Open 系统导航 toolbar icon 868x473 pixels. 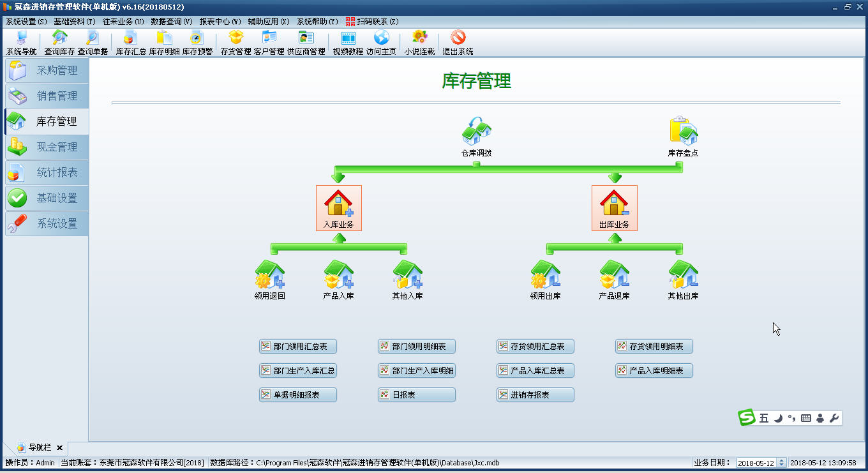point(21,43)
